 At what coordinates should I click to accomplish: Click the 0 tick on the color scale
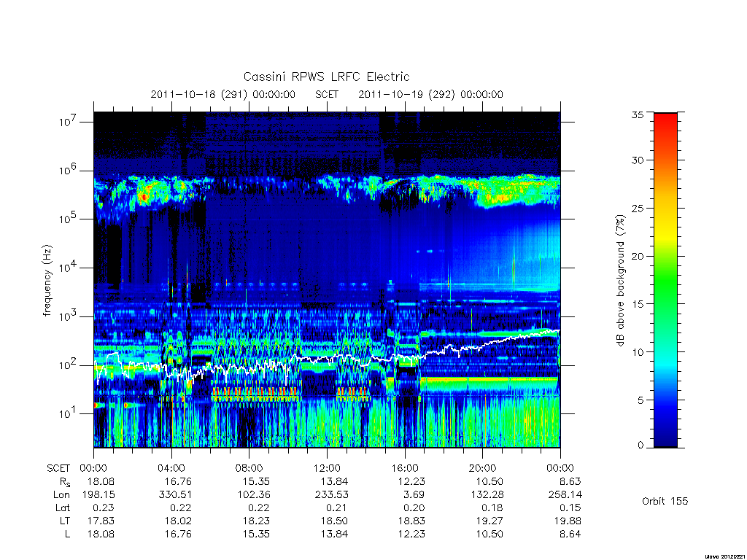(x=640, y=446)
